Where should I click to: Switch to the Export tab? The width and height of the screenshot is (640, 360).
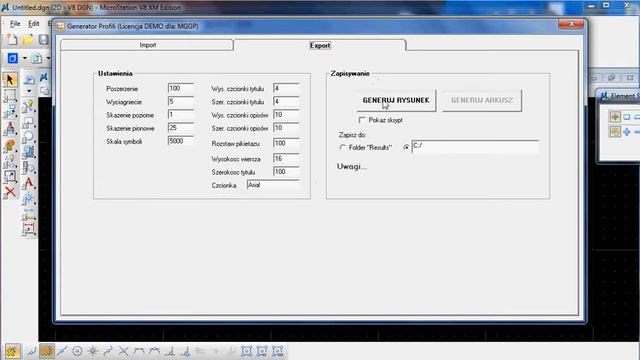pos(320,45)
